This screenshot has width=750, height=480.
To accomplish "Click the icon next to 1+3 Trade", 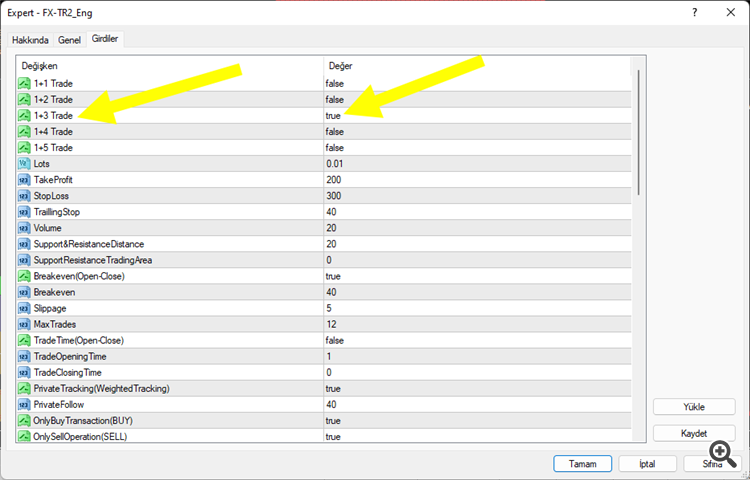I will point(24,115).
